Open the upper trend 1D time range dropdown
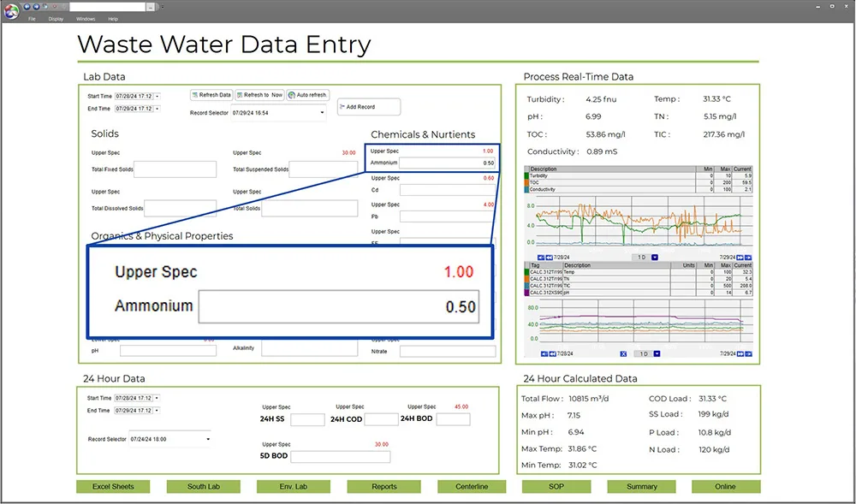This screenshot has height=504, width=856. point(655,257)
